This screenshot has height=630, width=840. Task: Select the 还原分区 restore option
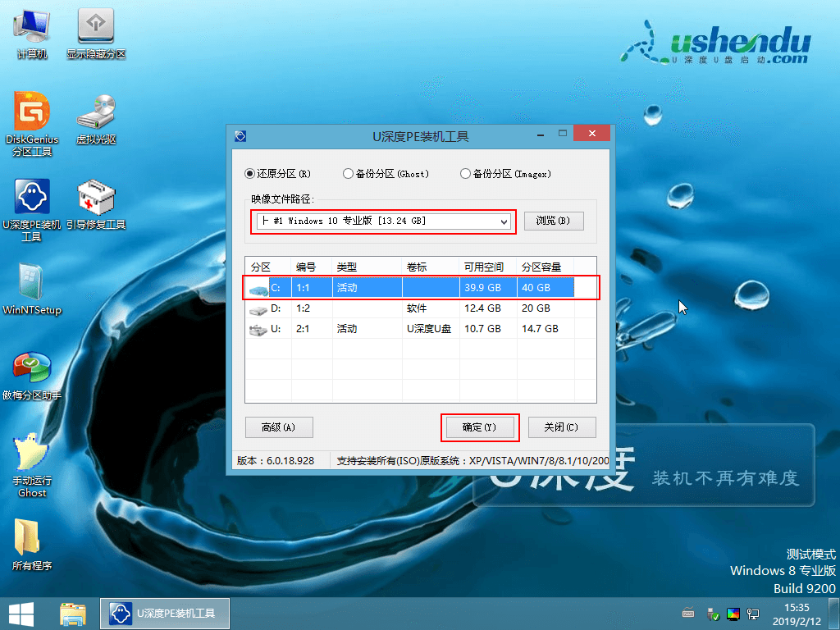pyautogui.click(x=249, y=174)
